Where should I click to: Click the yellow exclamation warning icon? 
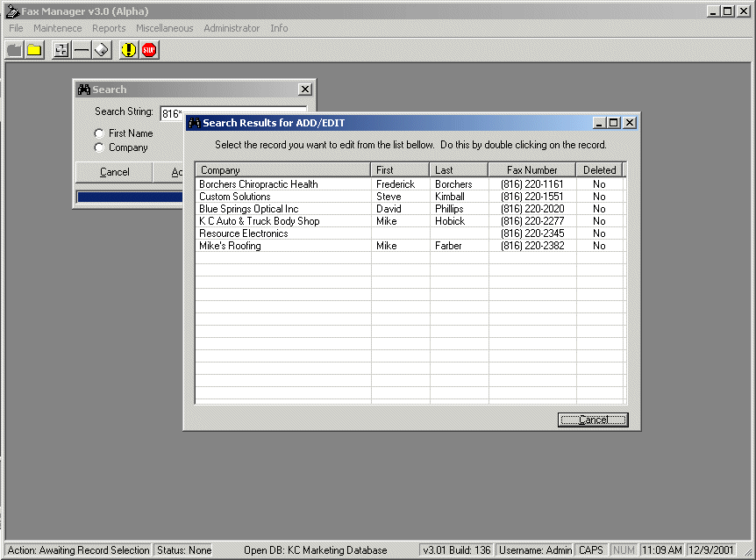click(x=128, y=50)
